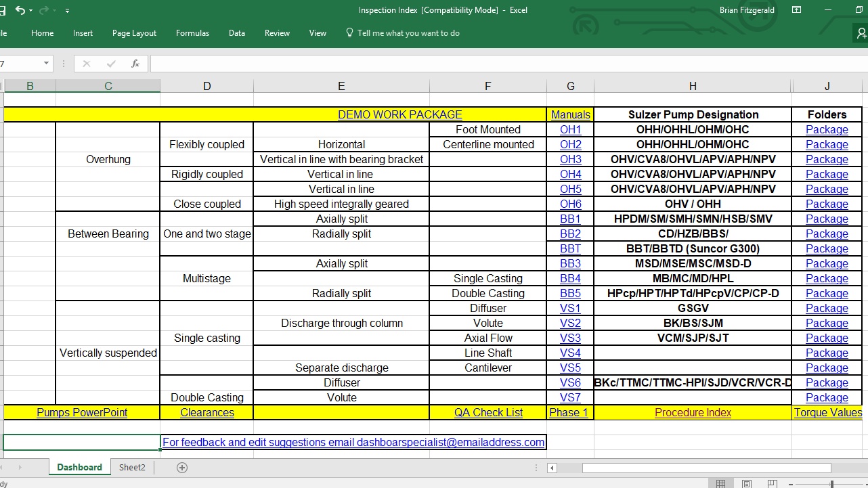Switch to Page Break Preview view
868x488 pixels.
tap(772, 484)
